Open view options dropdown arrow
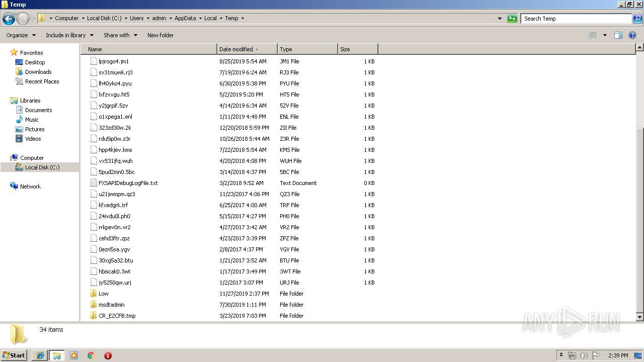 [x=605, y=35]
